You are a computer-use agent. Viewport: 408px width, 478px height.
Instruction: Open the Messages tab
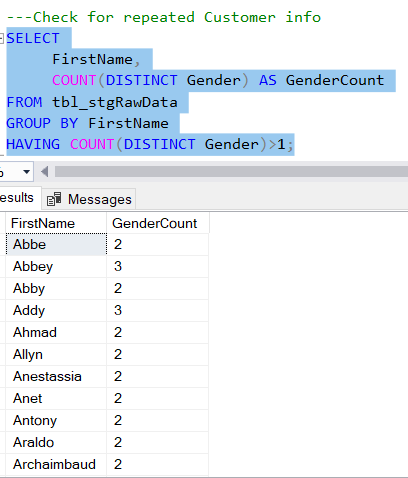tap(89, 199)
